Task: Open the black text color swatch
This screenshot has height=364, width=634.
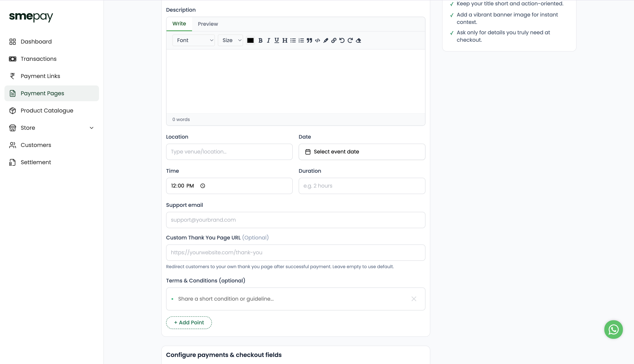Action: (x=250, y=40)
